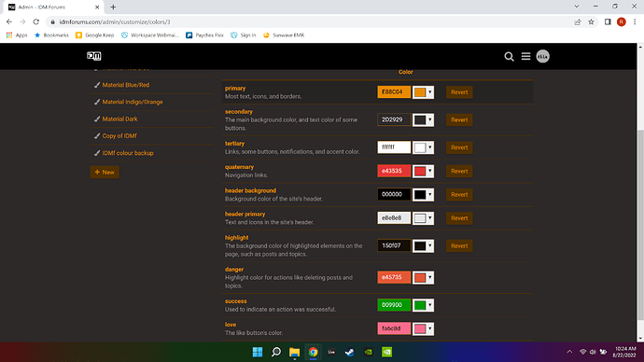Open the Bookmarks folder in bookmarks bar
This screenshot has height=362, width=644.
pyautogui.click(x=51, y=35)
